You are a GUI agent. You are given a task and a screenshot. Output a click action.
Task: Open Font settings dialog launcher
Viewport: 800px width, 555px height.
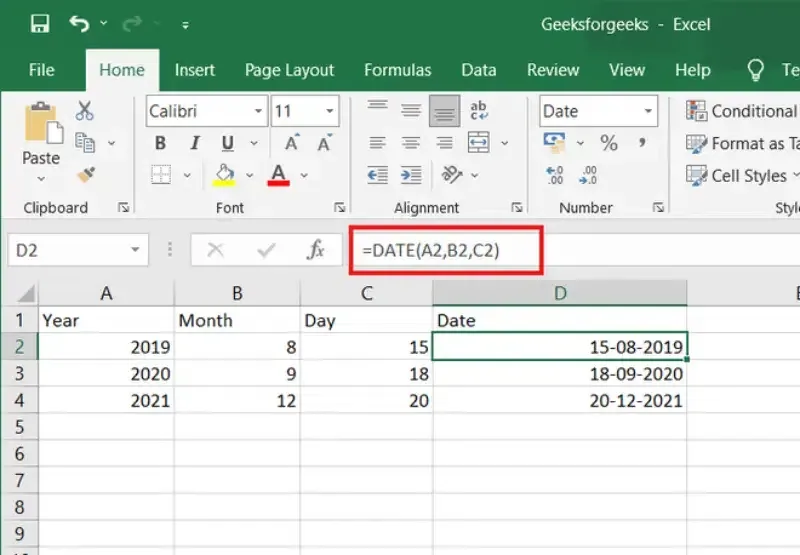point(340,207)
